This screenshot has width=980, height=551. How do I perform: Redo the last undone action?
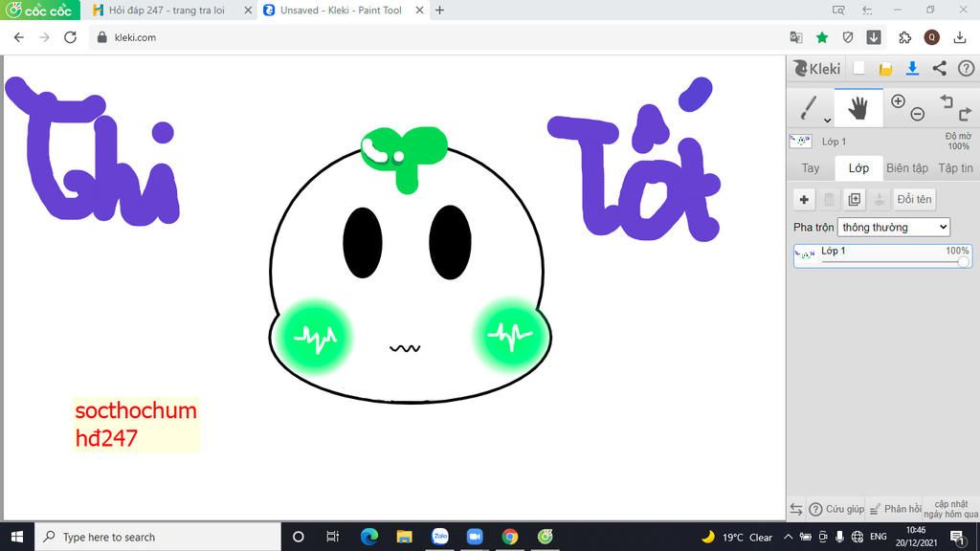(x=965, y=114)
